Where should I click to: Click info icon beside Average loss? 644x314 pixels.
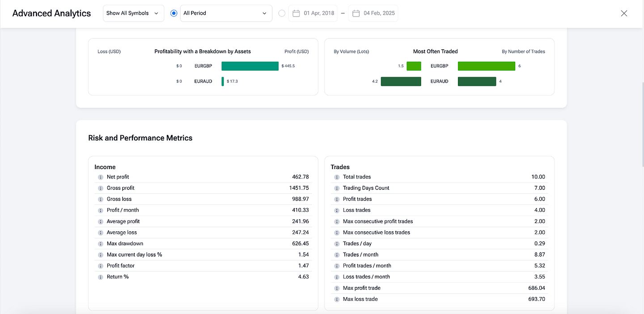[101, 233]
